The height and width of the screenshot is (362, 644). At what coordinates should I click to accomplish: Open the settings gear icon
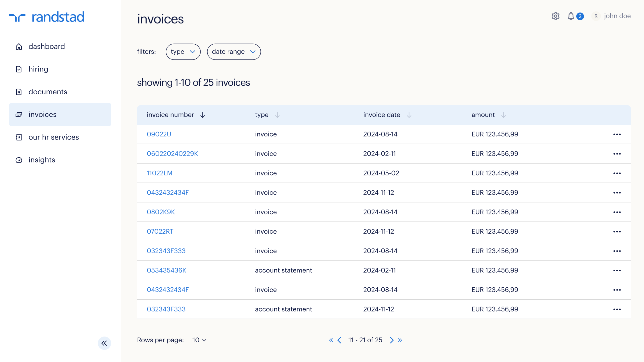555,16
